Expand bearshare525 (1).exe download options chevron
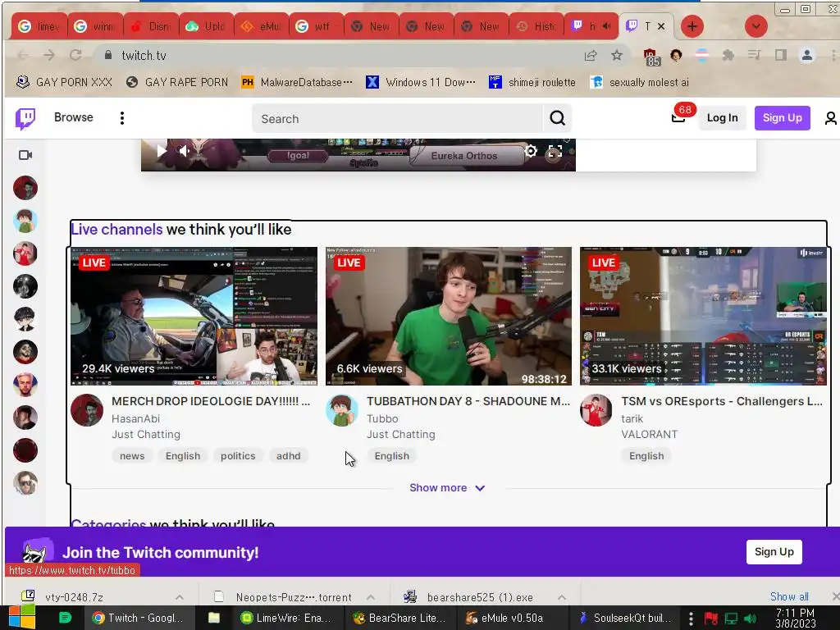 pos(562,597)
